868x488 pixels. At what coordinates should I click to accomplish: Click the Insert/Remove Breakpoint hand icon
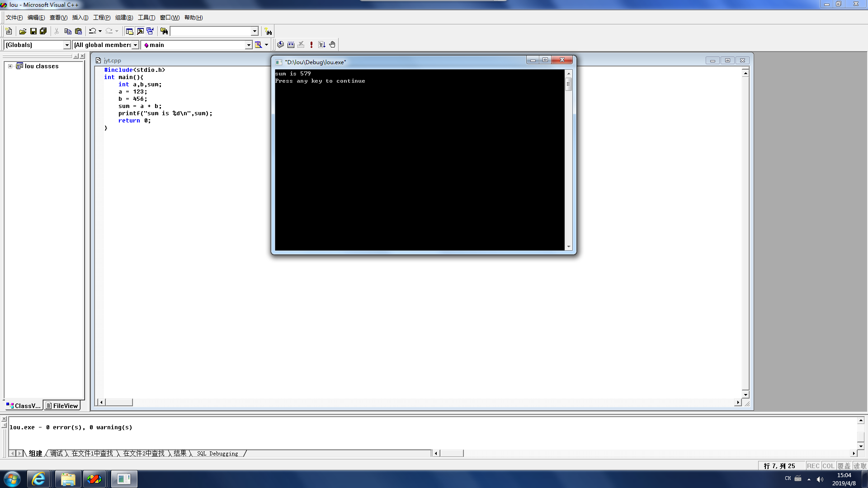pyautogui.click(x=332, y=45)
